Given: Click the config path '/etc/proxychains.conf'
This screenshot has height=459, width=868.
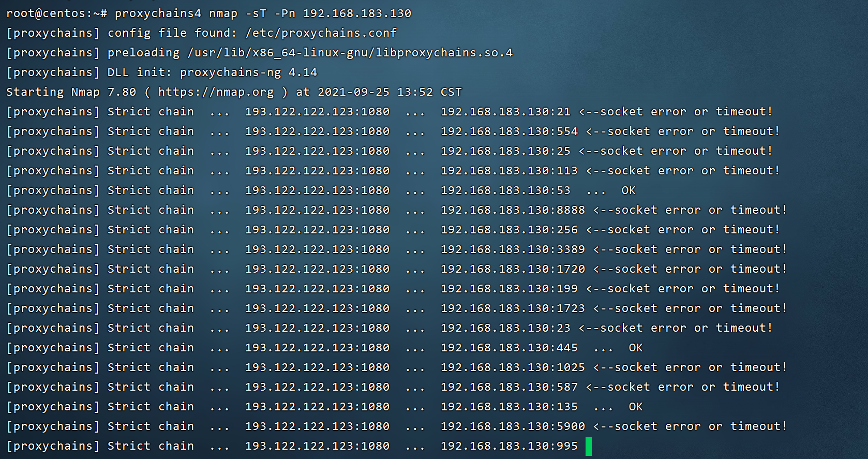Looking at the screenshot, I should (x=321, y=33).
